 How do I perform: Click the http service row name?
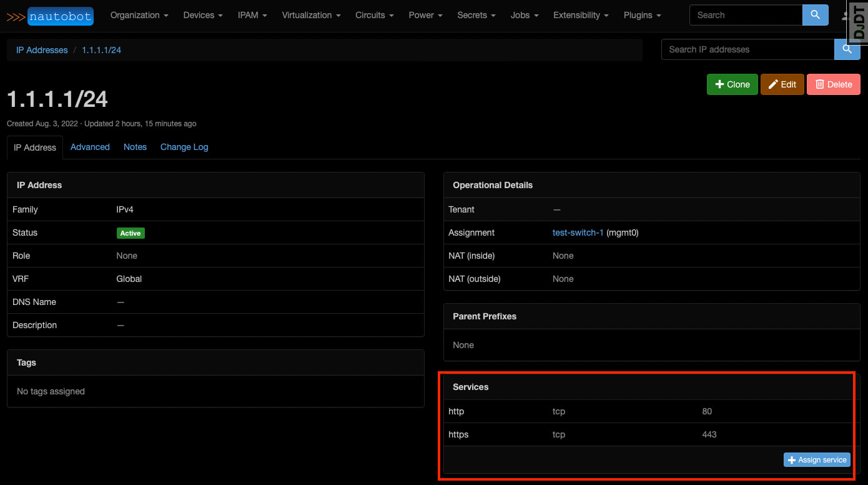[456, 411]
